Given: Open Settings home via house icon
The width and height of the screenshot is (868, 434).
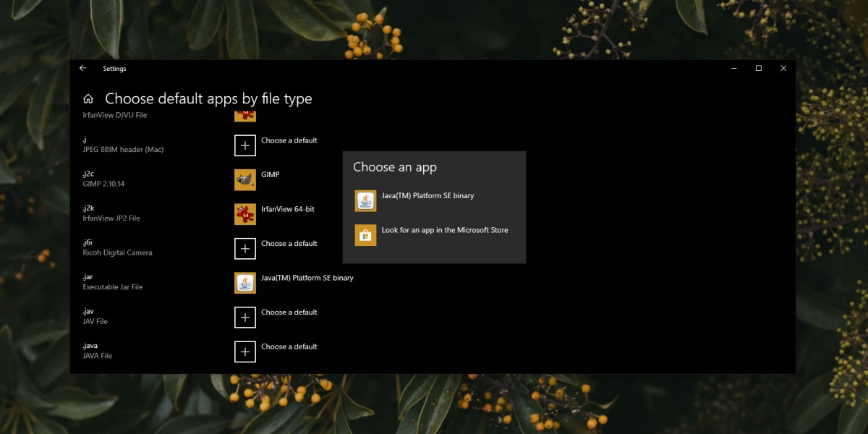Looking at the screenshot, I should (x=88, y=99).
